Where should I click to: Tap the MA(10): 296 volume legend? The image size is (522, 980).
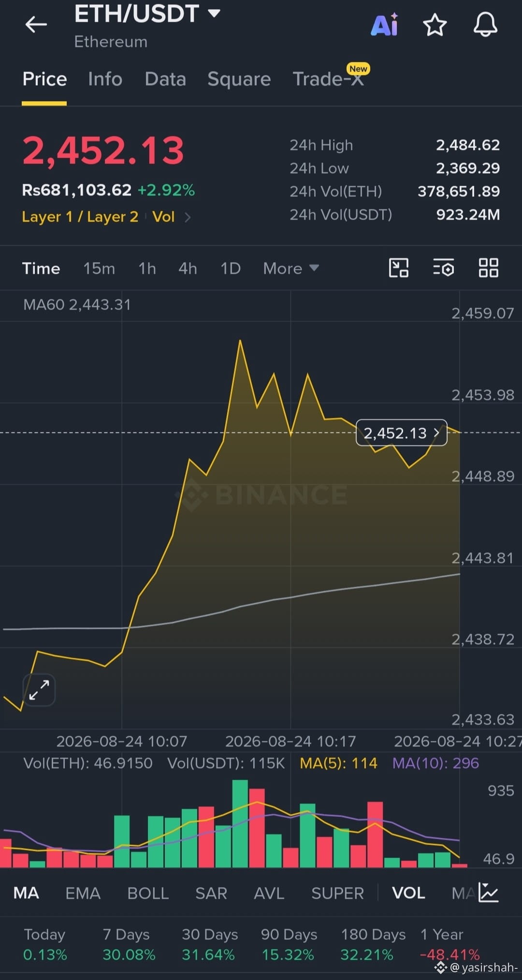click(435, 763)
